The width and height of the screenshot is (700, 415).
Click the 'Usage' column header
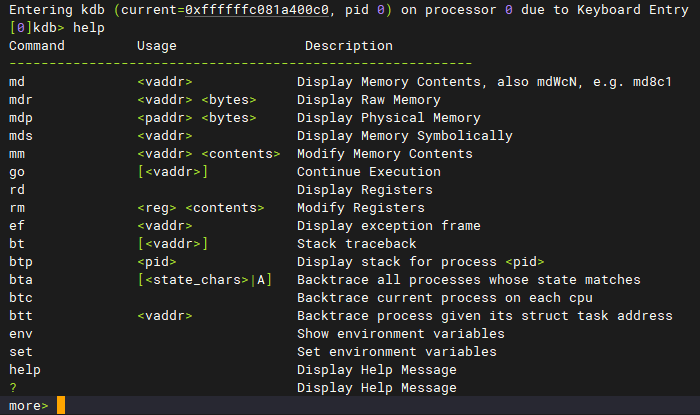(x=156, y=45)
